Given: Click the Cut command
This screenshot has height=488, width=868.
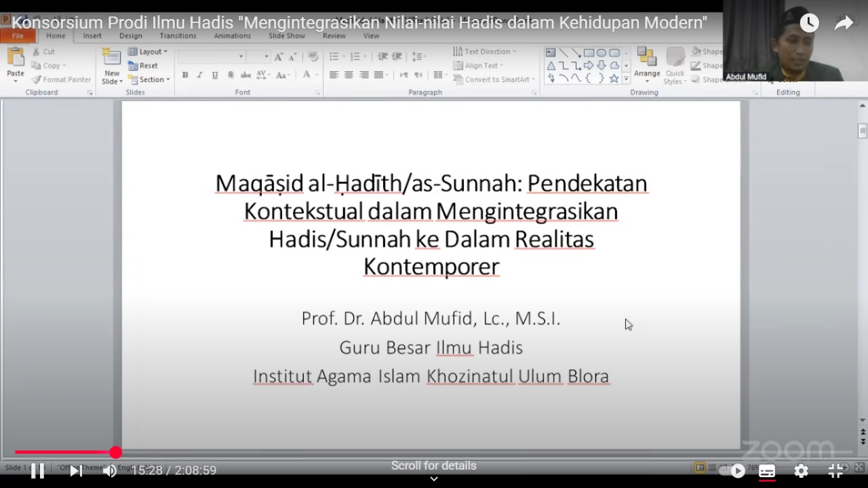Looking at the screenshot, I should [x=44, y=52].
